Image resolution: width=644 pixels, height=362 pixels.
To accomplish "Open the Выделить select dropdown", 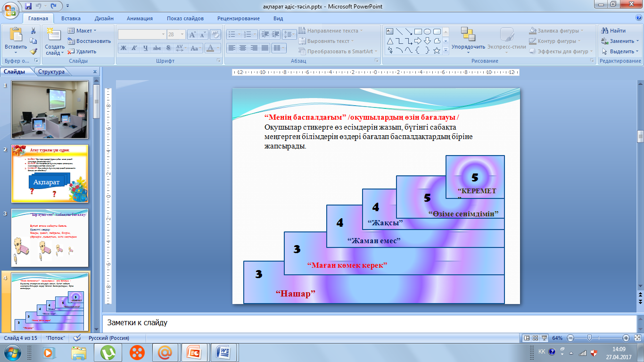I will point(620,51).
